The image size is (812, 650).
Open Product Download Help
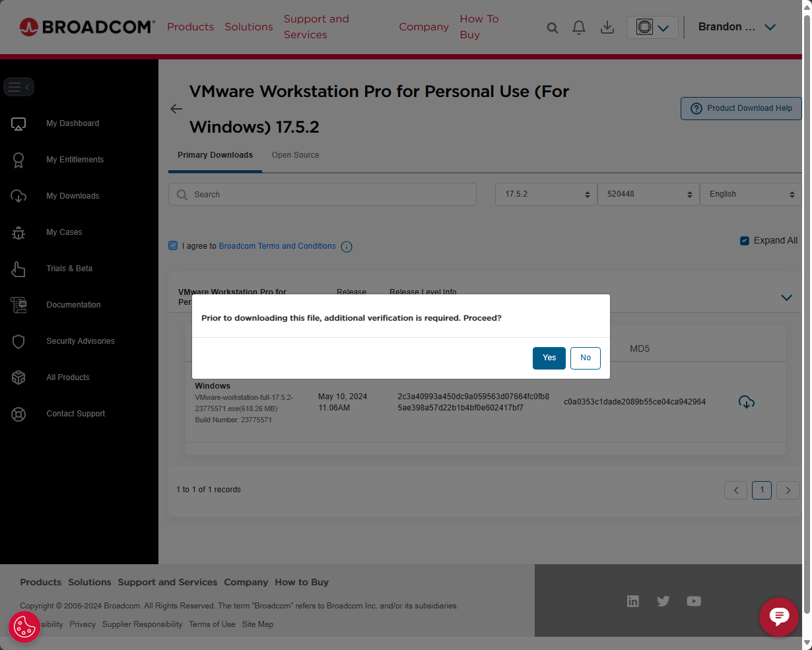741,109
